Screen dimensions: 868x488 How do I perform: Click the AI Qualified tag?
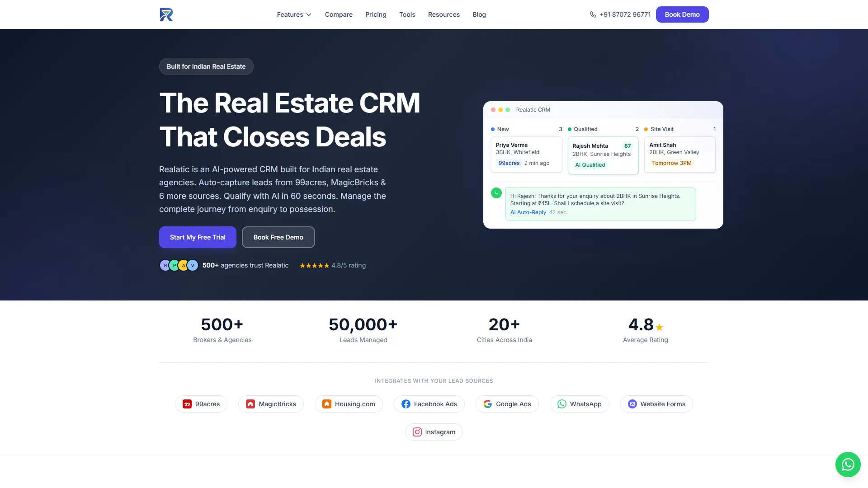590,165
